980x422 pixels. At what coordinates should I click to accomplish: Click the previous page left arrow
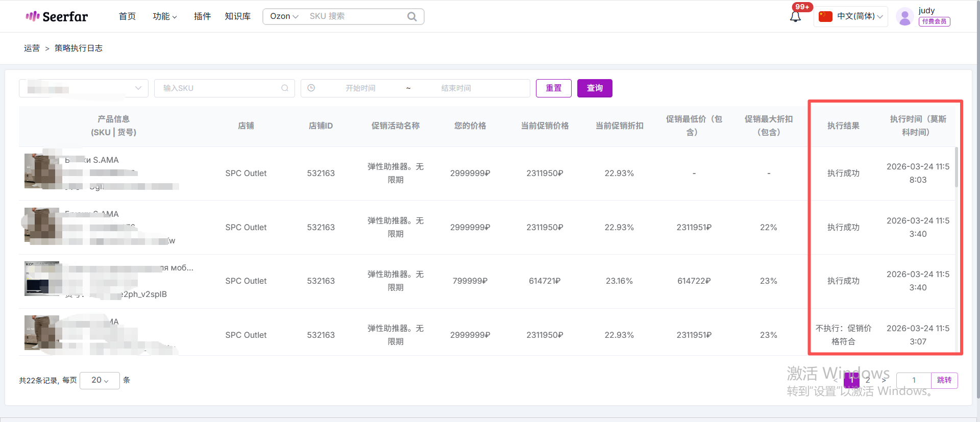coord(836,380)
